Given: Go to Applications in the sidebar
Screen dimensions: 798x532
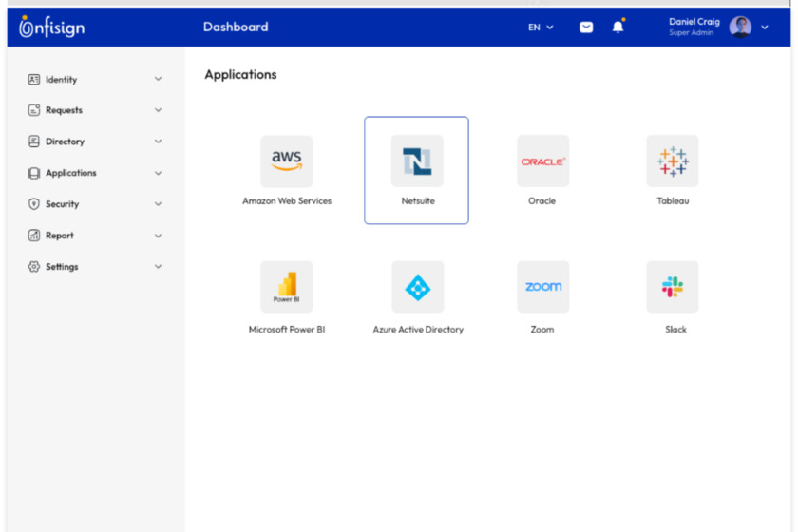Looking at the screenshot, I should (x=70, y=173).
